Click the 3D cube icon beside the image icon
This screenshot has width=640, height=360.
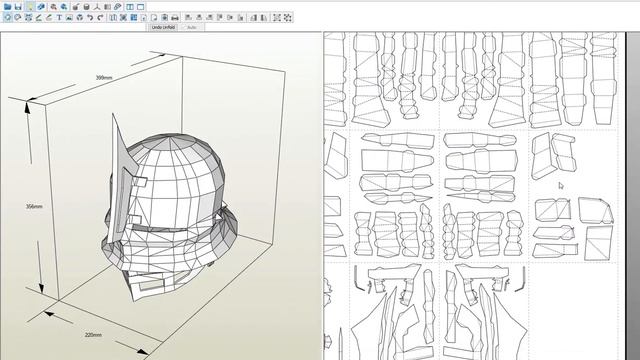tap(80, 18)
